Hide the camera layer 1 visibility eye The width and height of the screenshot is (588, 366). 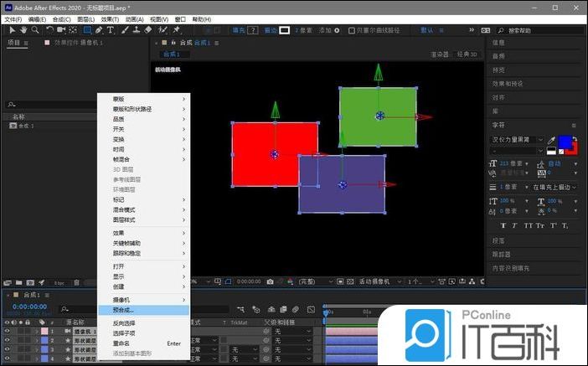point(8,331)
